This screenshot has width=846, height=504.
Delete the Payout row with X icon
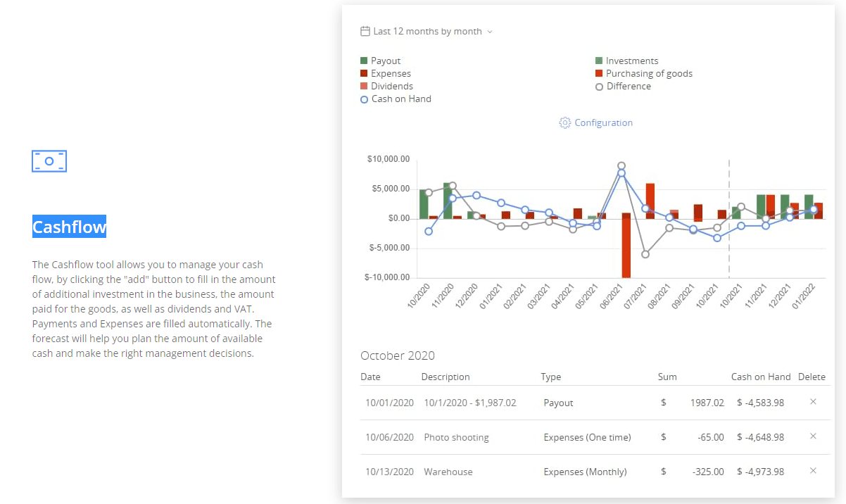click(x=813, y=401)
